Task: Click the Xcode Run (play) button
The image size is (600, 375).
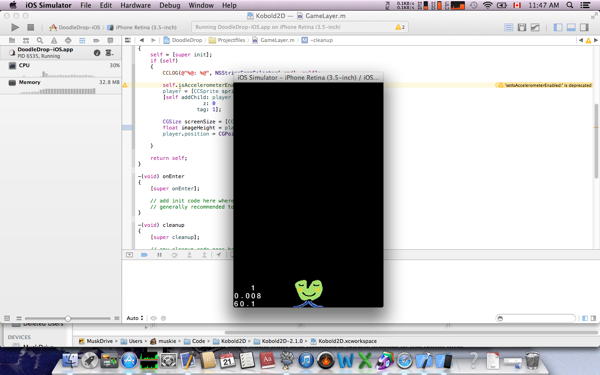Action: pyautogui.click(x=15, y=27)
